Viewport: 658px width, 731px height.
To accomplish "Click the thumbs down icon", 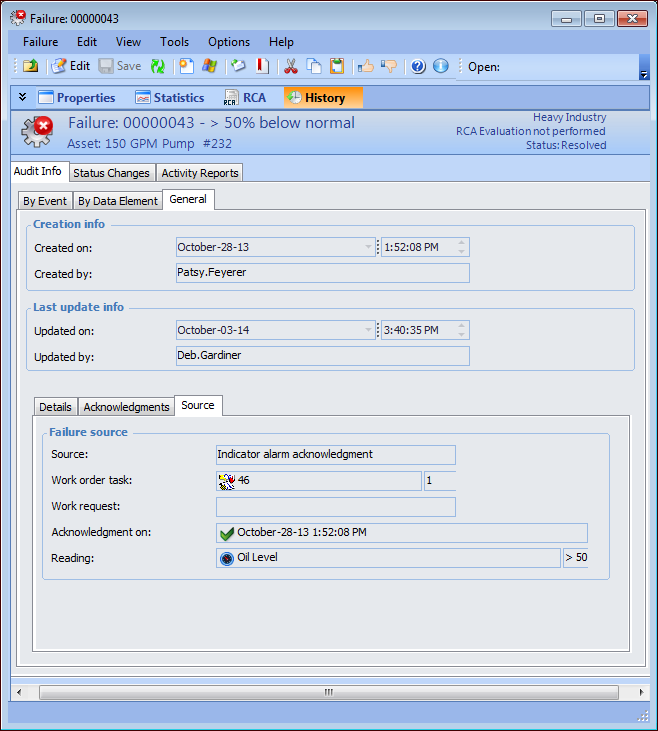I will coord(389,66).
